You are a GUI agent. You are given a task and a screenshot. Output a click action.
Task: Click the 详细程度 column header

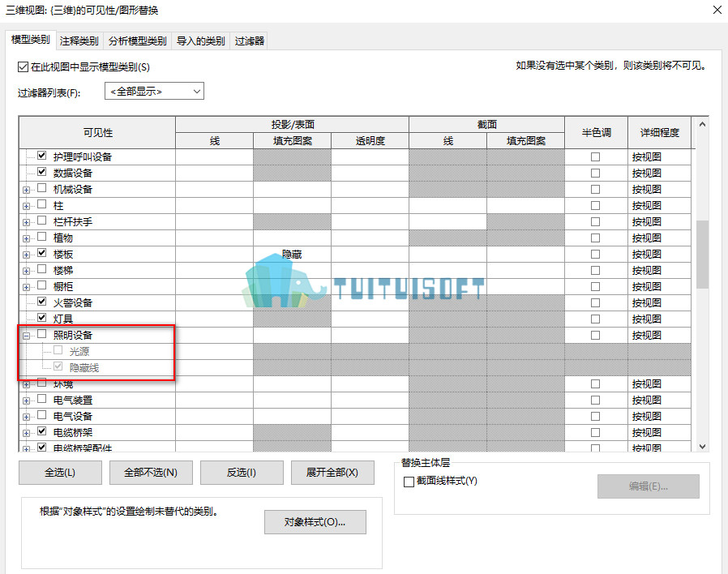point(659,133)
